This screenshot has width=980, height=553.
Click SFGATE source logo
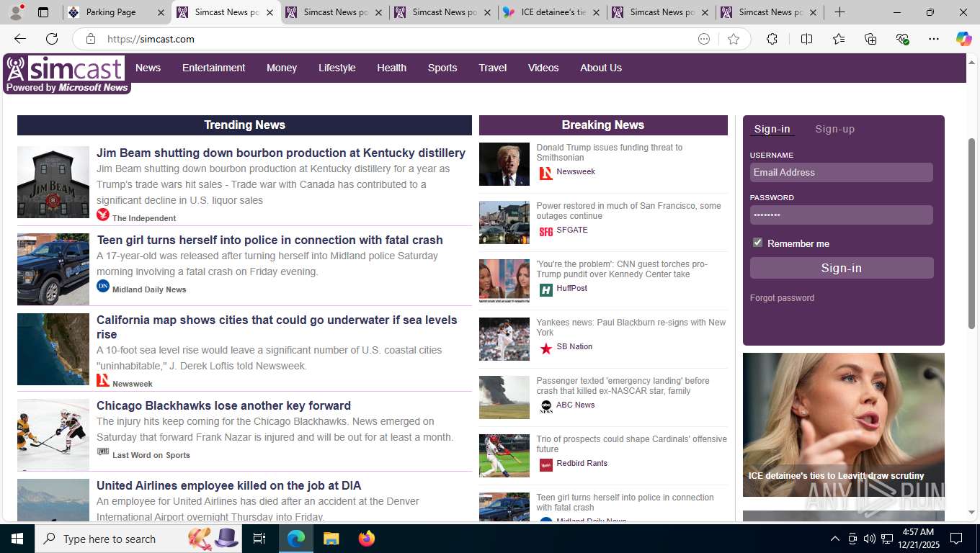[546, 232]
